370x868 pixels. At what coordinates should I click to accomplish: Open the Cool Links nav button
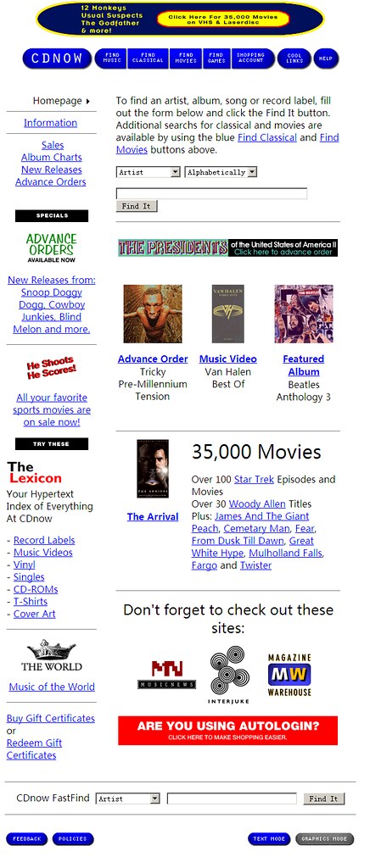coord(294,58)
